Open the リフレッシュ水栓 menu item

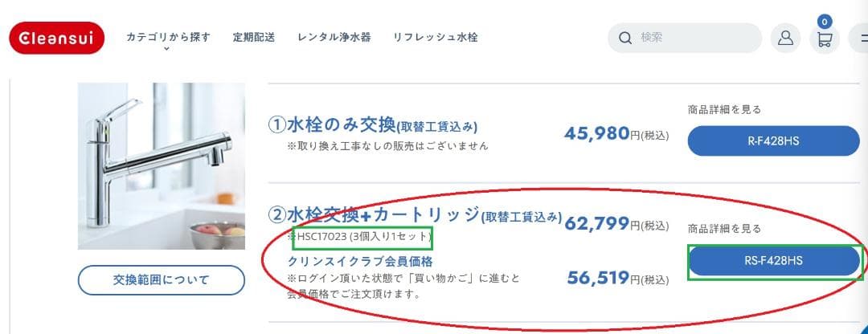point(435,37)
